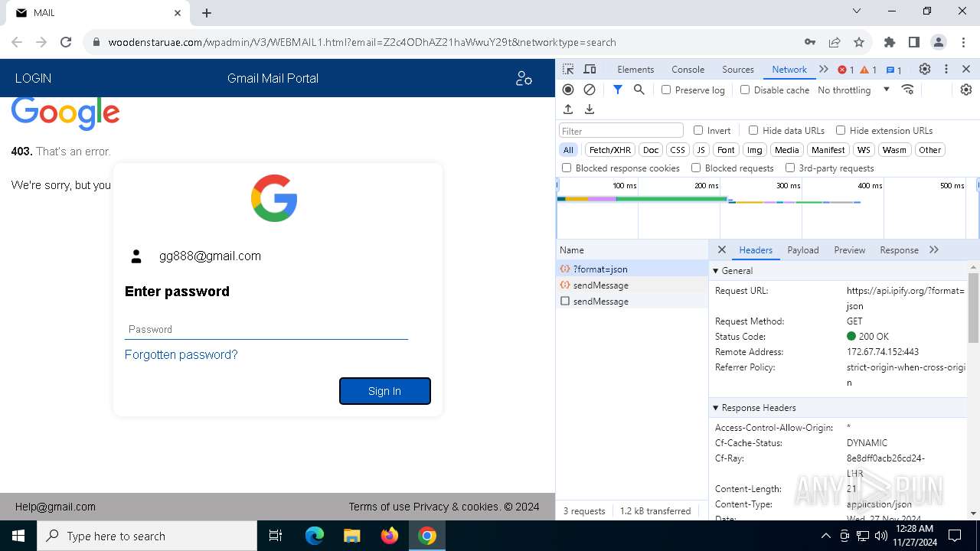Screen dimensions: 980x551
Task: Open Chrome profile avatar
Action: click(x=939, y=42)
